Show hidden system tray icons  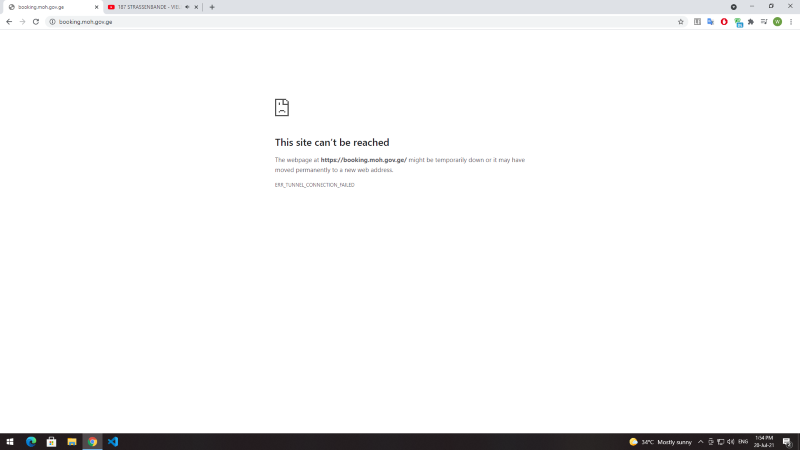701,442
